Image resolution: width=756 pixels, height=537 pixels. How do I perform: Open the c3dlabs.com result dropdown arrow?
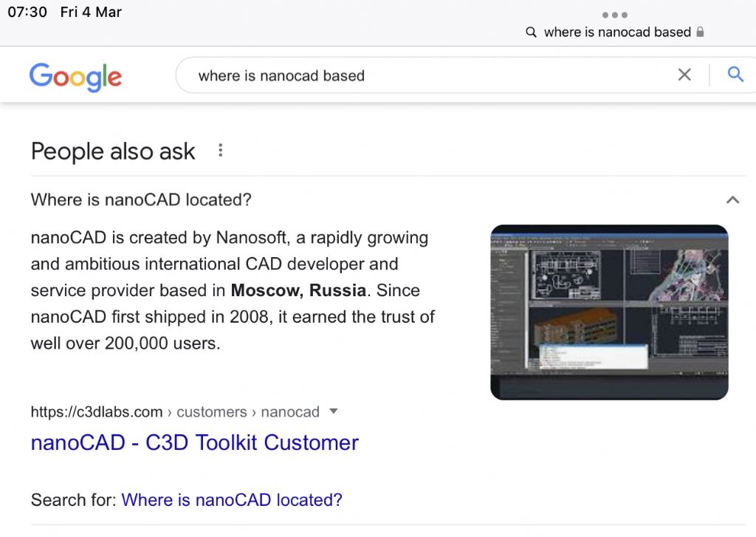coord(333,411)
